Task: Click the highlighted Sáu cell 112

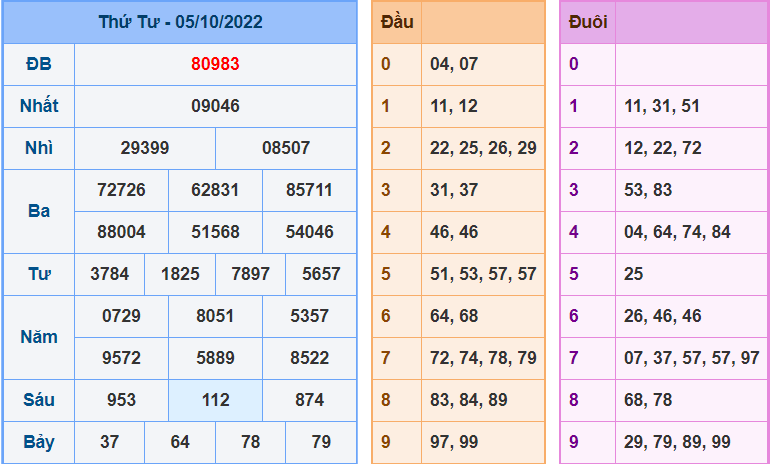Action: (215, 400)
